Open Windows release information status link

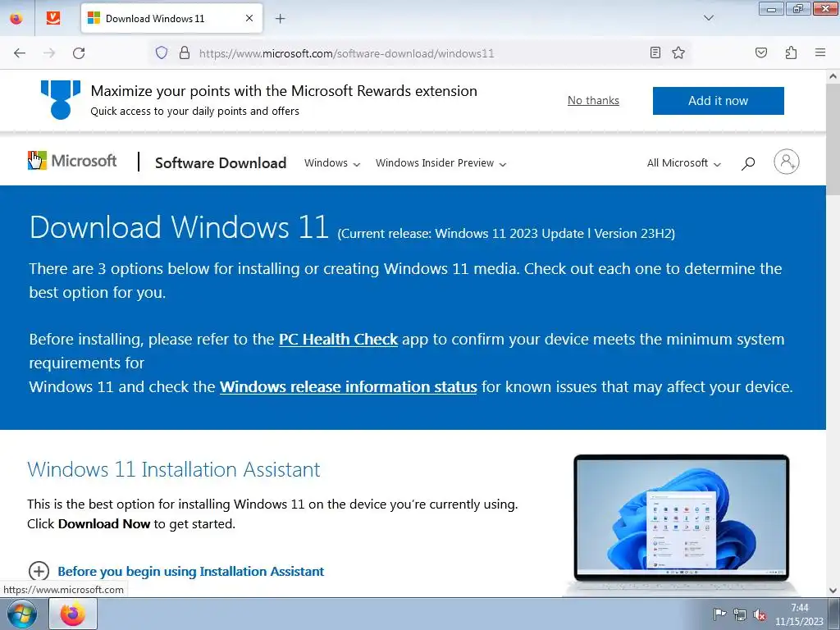348,387
